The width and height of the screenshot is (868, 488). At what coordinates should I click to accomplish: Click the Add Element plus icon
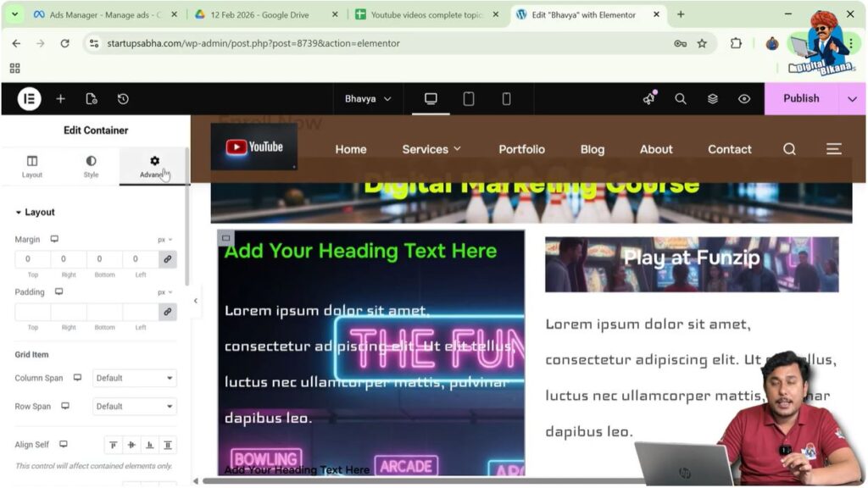click(60, 98)
